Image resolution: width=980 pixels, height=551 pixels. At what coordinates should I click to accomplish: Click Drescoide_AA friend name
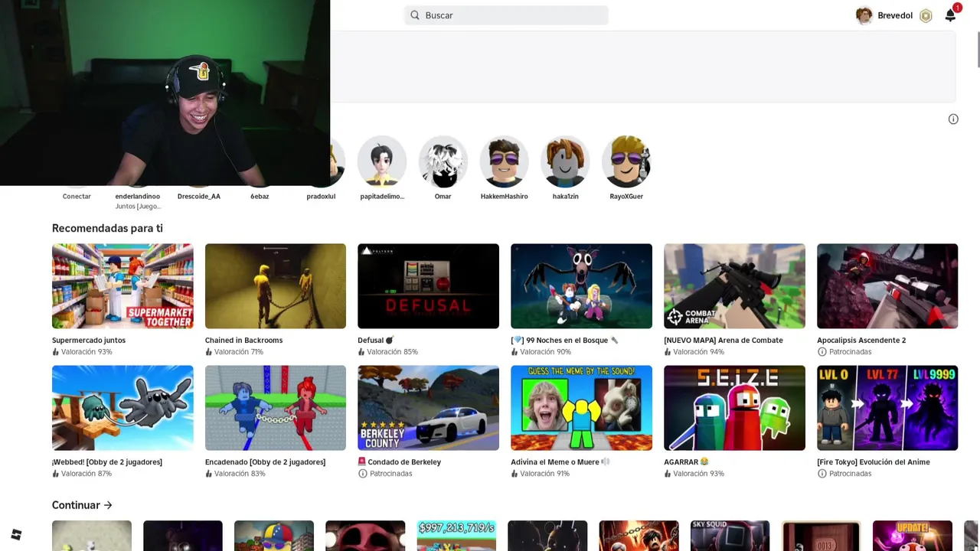(x=199, y=196)
